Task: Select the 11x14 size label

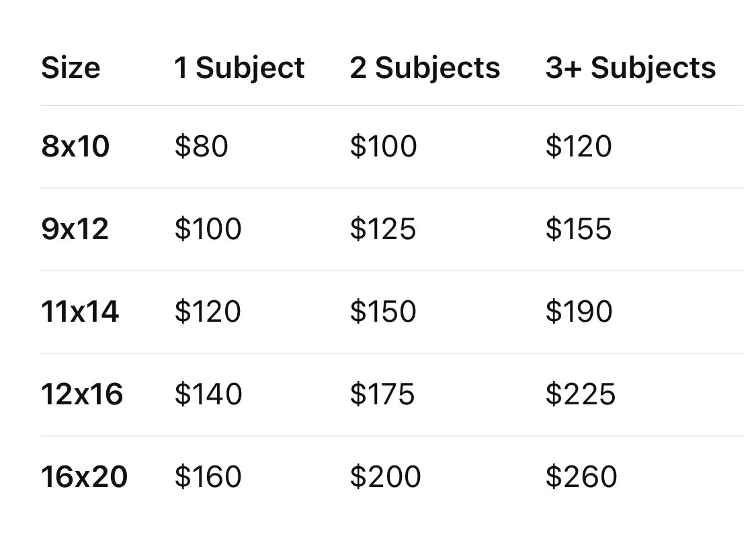Action: pyautogui.click(x=80, y=312)
